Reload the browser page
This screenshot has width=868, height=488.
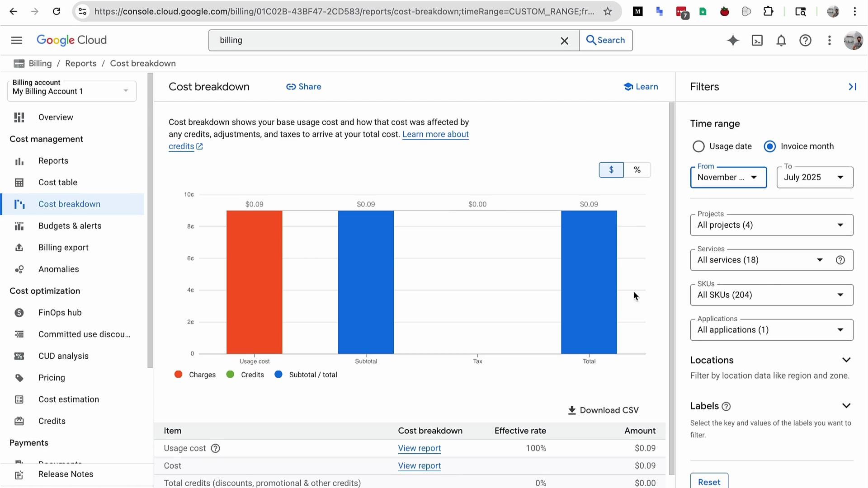(x=57, y=11)
